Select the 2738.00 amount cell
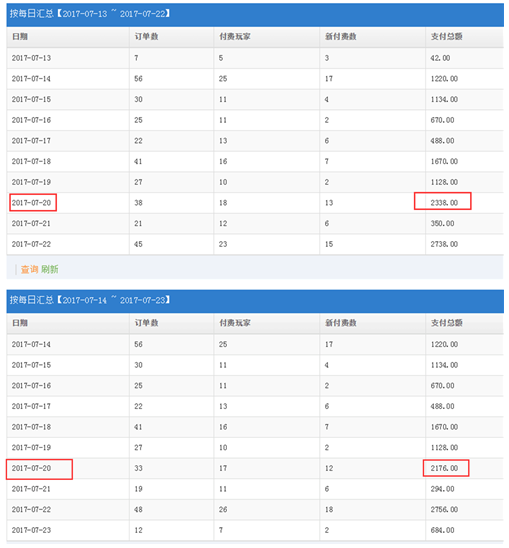509x548 pixels. (444, 244)
